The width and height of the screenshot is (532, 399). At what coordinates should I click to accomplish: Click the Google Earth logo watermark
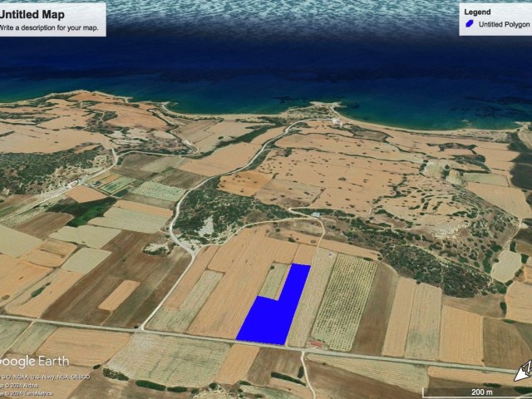[x=34, y=362]
